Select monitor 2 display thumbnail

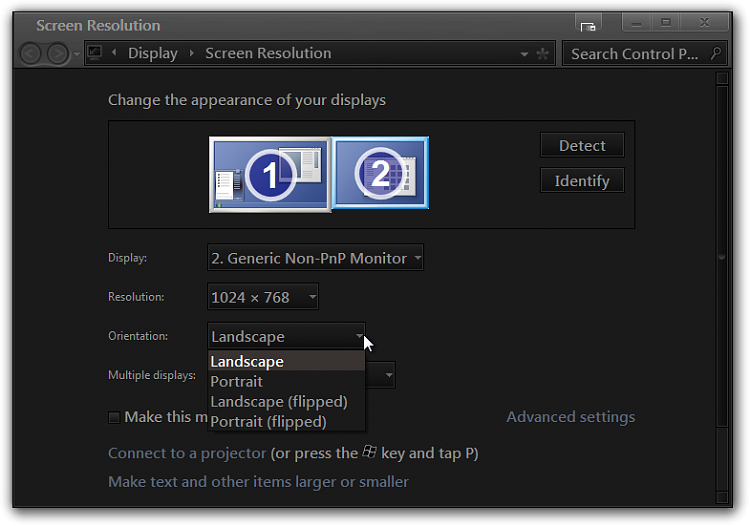pos(380,173)
